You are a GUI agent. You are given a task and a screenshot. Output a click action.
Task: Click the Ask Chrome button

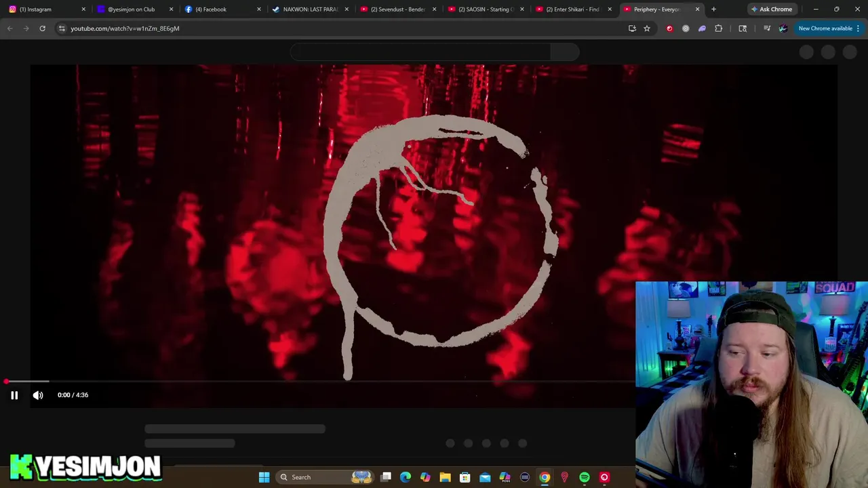point(772,9)
